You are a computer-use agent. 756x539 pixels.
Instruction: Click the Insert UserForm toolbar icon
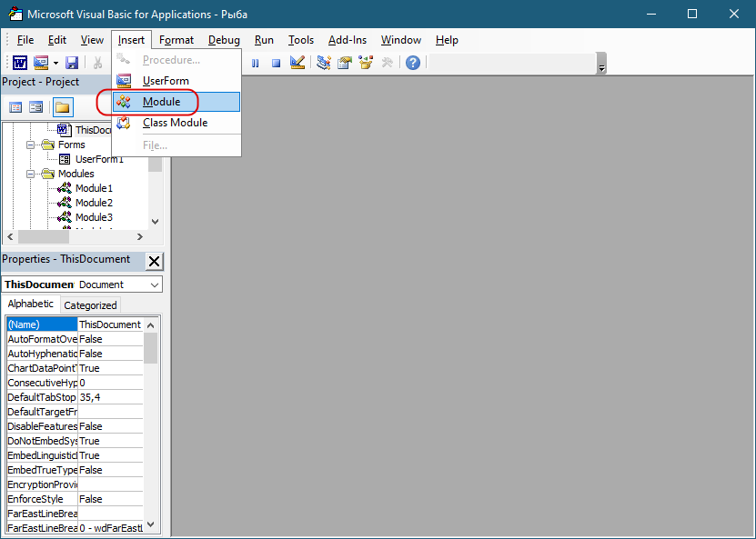point(41,63)
